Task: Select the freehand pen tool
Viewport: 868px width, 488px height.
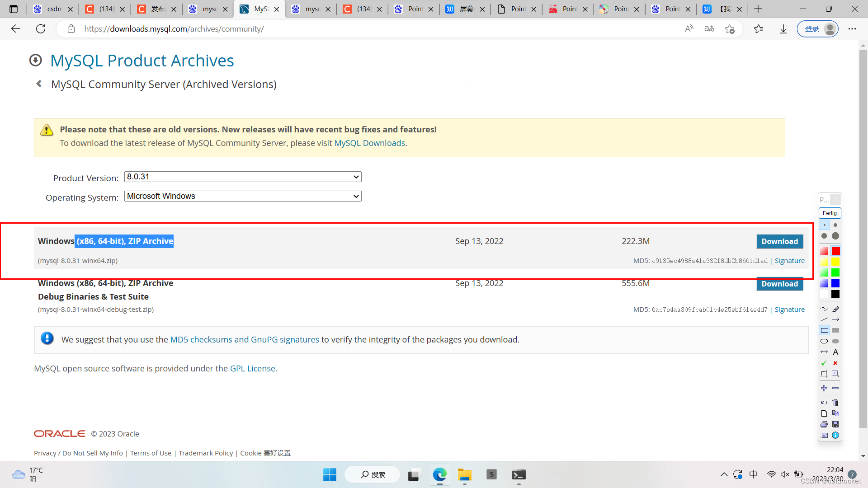Action: 824,309
